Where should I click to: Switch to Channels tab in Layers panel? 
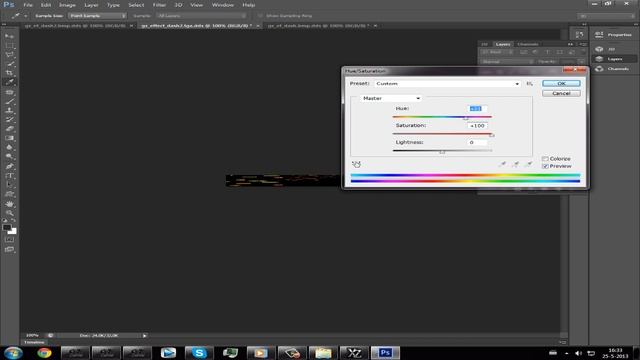point(528,44)
